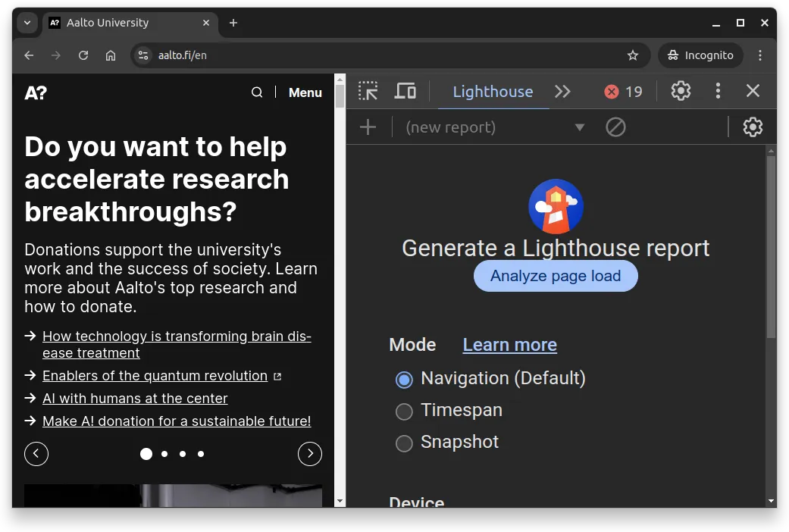Show more DevTools panels with the chevron
This screenshot has height=532, width=789.
[562, 91]
